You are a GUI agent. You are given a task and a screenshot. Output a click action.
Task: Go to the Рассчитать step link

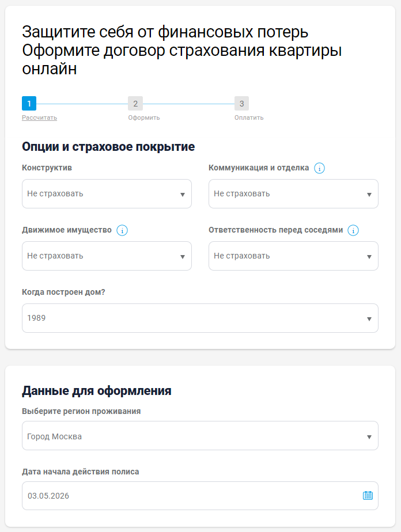click(39, 117)
